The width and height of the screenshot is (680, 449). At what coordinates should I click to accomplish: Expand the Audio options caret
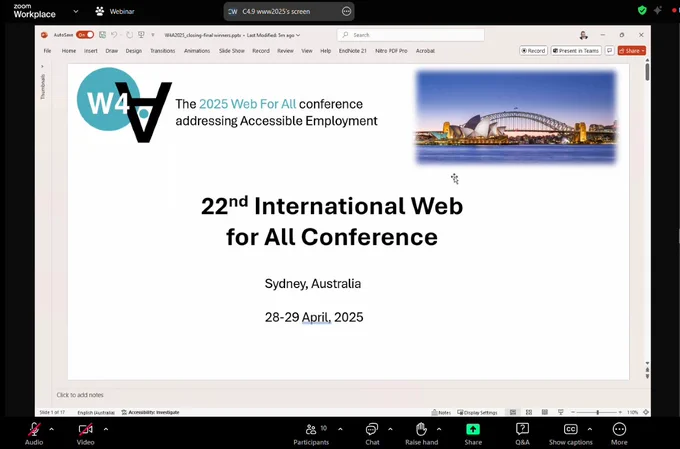click(52, 429)
